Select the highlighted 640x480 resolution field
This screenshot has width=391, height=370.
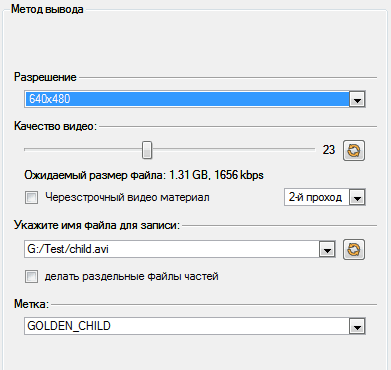187,99
